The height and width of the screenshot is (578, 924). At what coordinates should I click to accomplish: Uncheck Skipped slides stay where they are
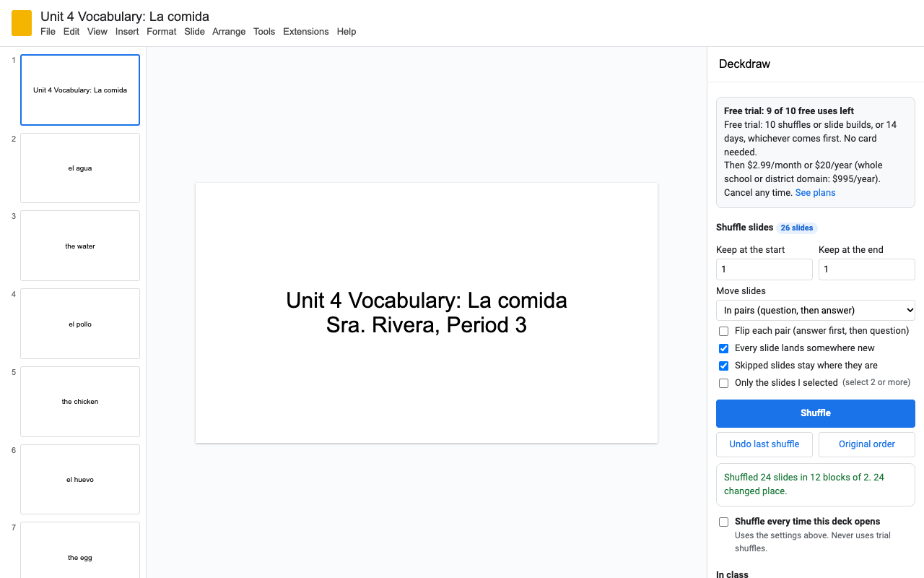(723, 366)
